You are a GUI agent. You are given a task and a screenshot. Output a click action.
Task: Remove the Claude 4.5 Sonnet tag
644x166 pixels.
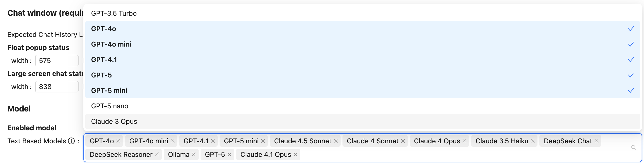(336, 141)
